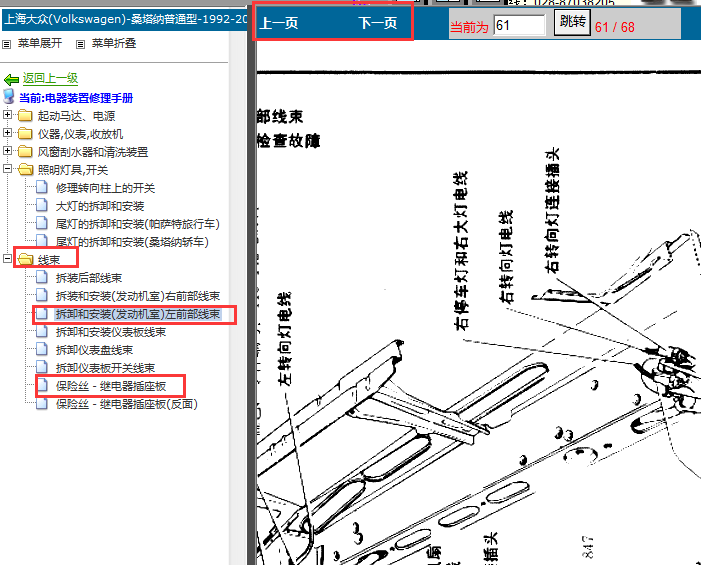Image resolution: width=701 pixels, height=565 pixels.
Task: Click folder icon of 仪器,仪表,收放机
Action: pyautogui.click(x=25, y=134)
